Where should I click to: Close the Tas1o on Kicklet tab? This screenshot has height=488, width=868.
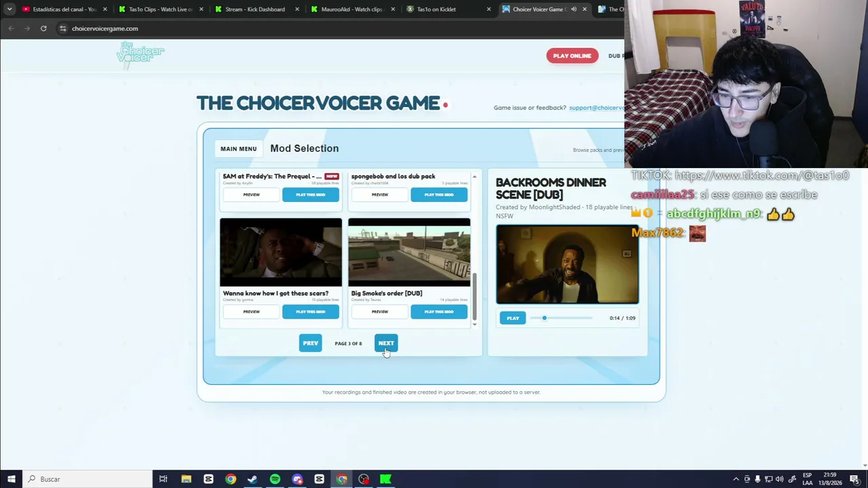click(489, 9)
